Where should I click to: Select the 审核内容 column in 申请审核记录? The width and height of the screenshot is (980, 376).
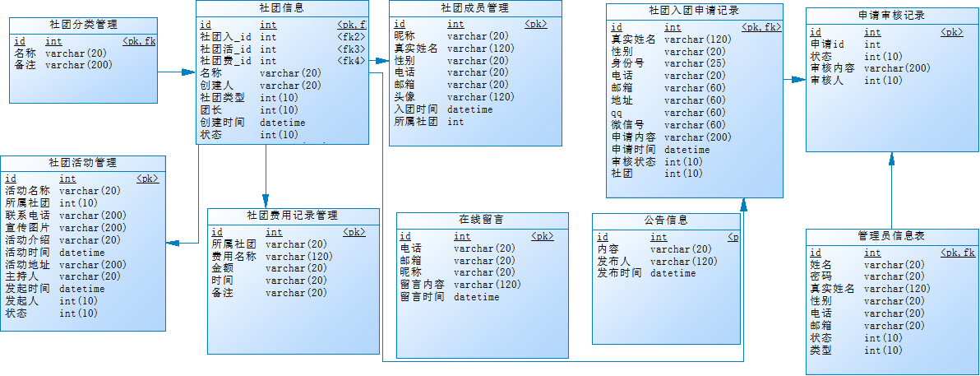point(833,68)
